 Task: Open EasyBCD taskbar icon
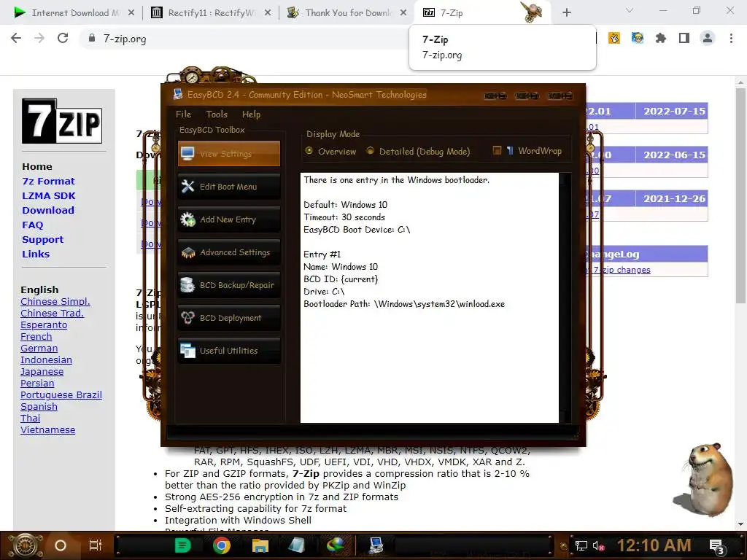click(376, 545)
